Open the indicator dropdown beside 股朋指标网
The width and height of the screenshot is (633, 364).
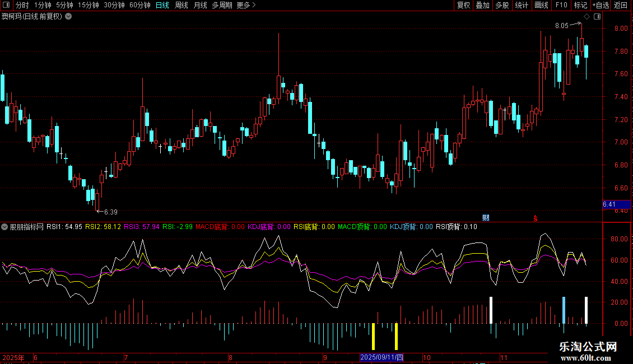point(4,227)
